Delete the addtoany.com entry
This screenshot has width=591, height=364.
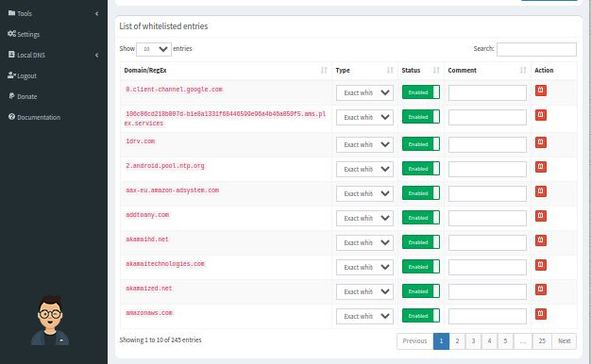541,216
